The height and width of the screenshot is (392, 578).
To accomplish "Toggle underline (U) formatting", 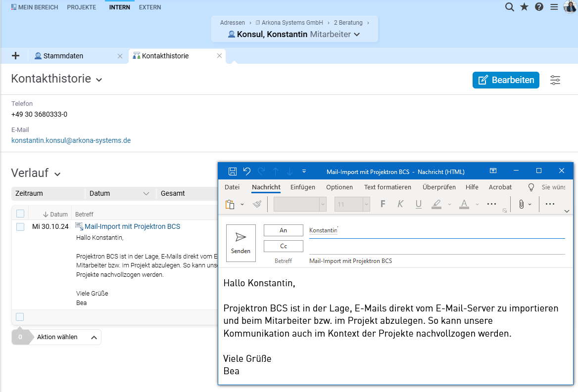I will tap(418, 204).
